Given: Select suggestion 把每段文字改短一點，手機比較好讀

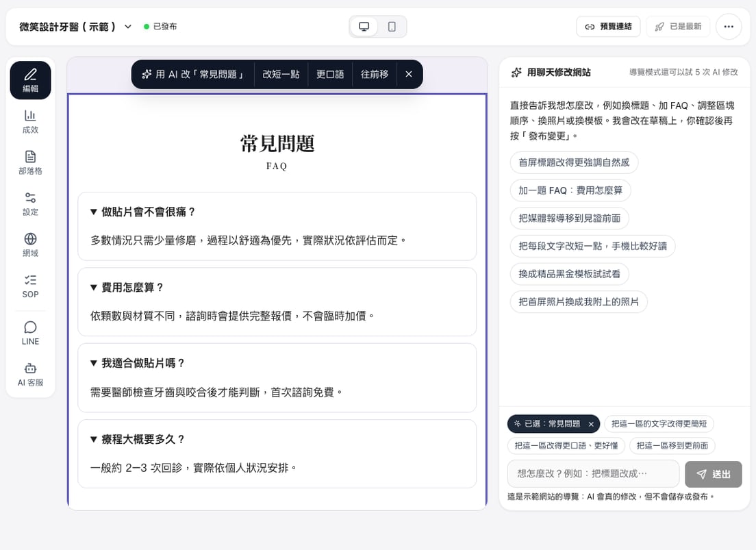Looking at the screenshot, I should [x=592, y=246].
